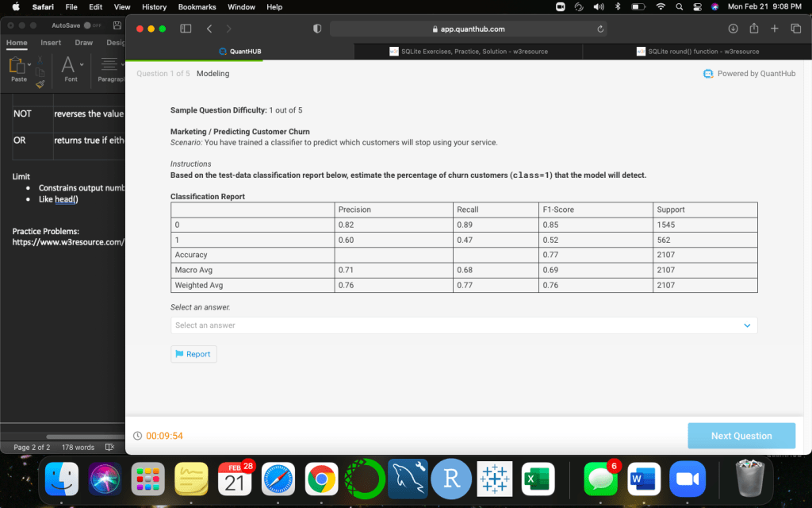Image resolution: width=812 pixels, height=508 pixels.
Task: Click the Safari reload page icon
Action: (601, 29)
